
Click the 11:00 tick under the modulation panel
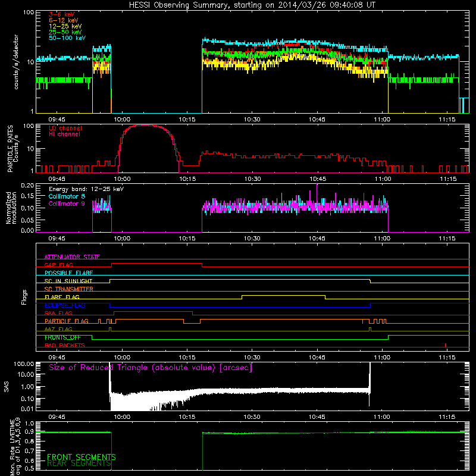tap(382, 239)
